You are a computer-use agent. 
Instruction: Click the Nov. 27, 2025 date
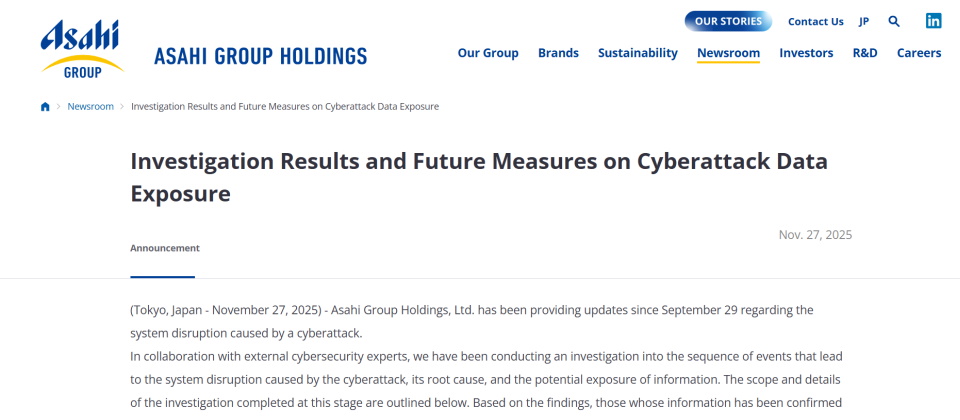[x=815, y=235]
